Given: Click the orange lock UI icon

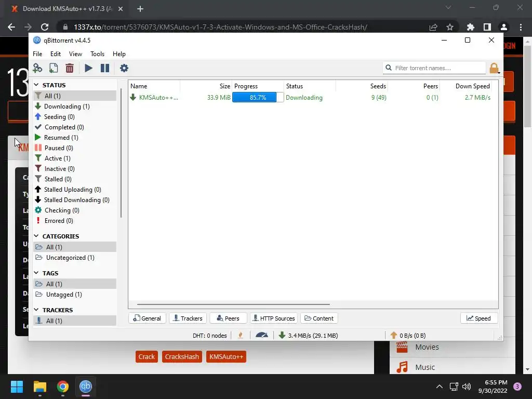Looking at the screenshot, I should [x=494, y=68].
